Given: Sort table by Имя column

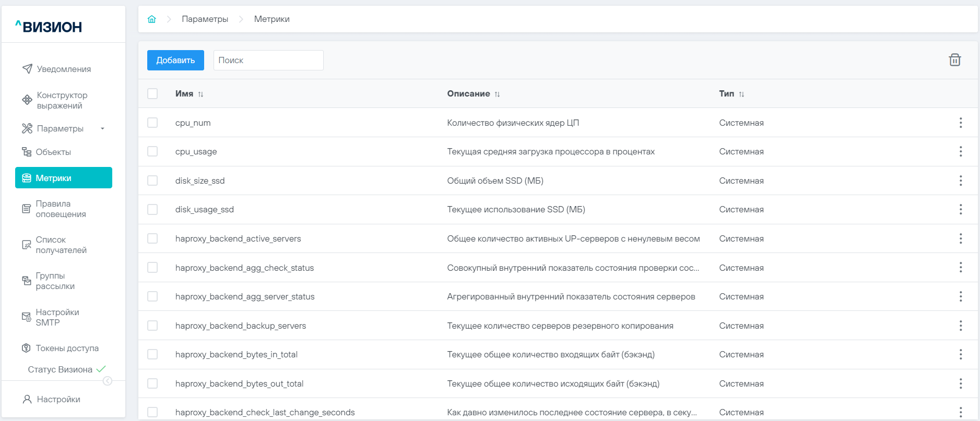Looking at the screenshot, I should 200,94.
